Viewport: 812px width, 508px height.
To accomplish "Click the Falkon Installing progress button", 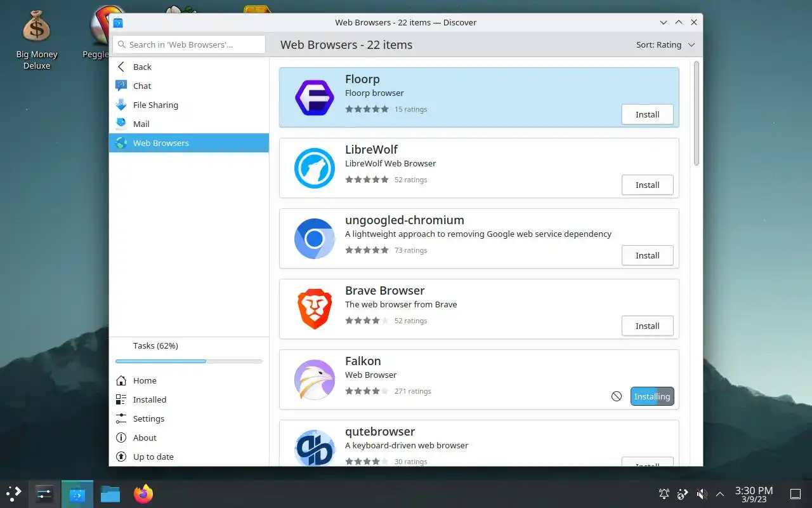I will coord(652,396).
